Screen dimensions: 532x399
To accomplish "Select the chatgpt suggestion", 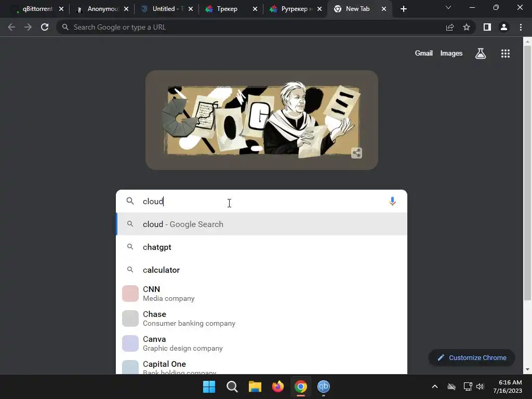I will tap(261, 247).
